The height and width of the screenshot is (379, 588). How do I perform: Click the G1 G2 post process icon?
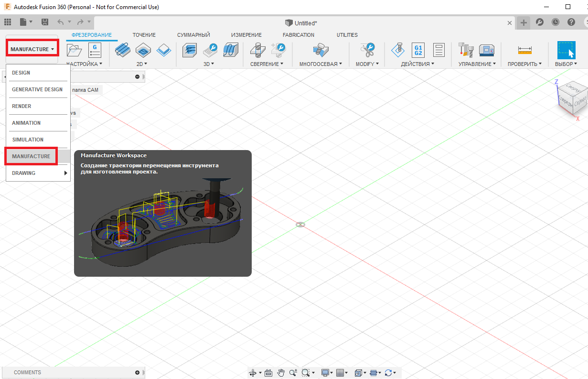click(x=418, y=50)
